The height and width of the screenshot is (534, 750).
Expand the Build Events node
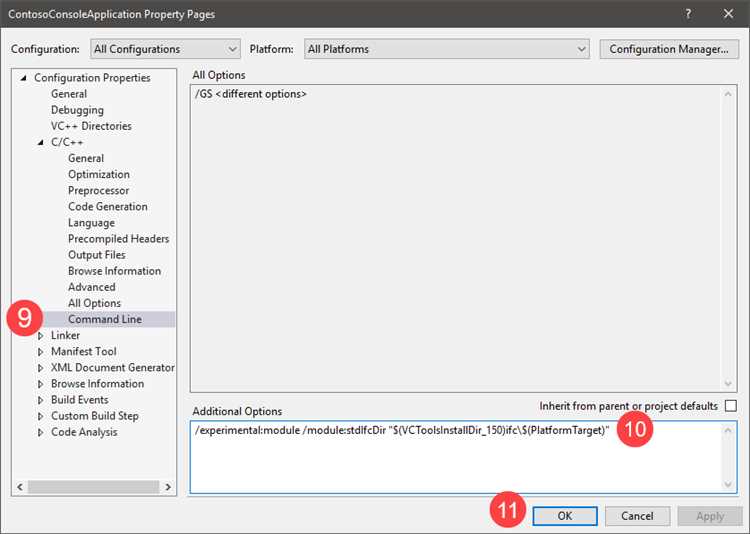41,400
